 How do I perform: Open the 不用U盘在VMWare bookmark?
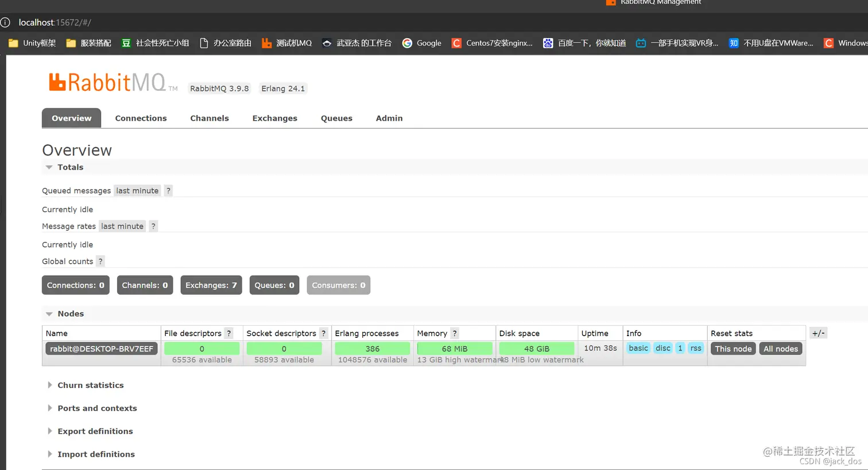coord(771,43)
